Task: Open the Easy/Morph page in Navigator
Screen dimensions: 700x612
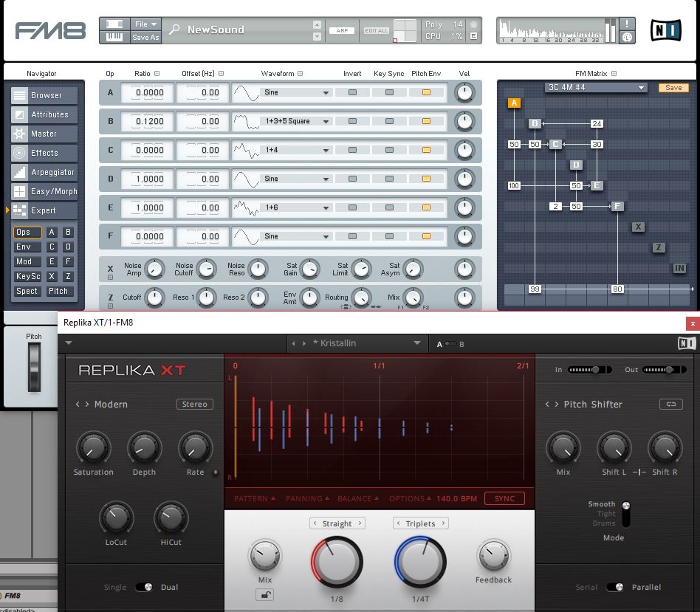Action: coord(44,191)
